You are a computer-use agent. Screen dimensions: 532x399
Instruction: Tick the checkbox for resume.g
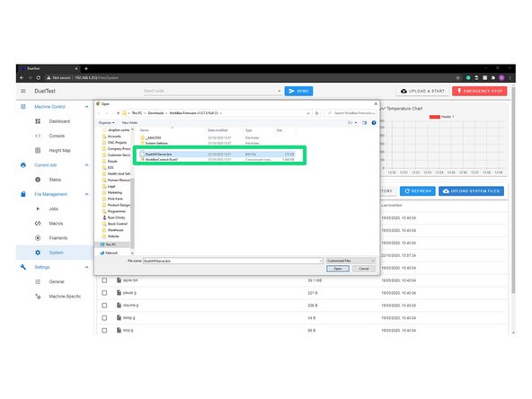tap(104, 306)
